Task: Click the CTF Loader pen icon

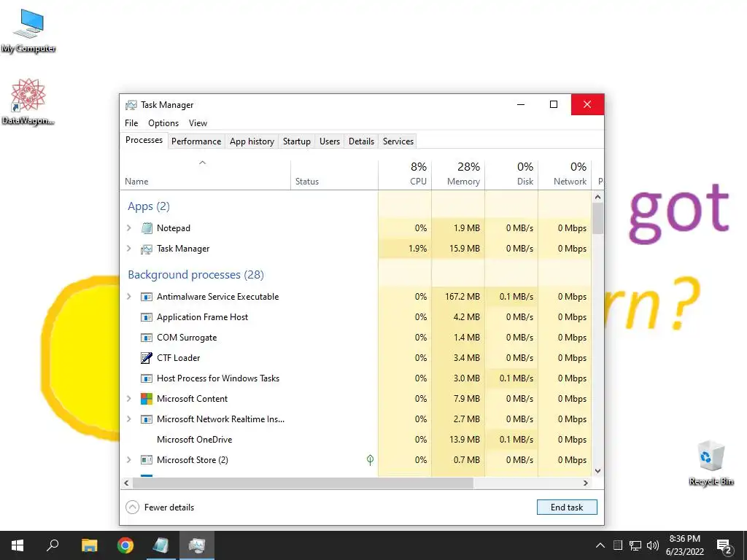Action: (147, 358)
